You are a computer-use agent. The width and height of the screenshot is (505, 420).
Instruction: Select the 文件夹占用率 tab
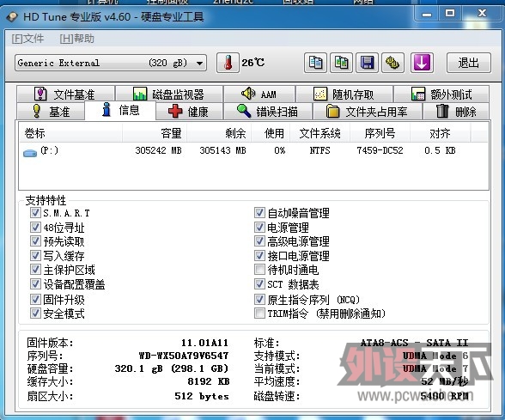(368, 112)
